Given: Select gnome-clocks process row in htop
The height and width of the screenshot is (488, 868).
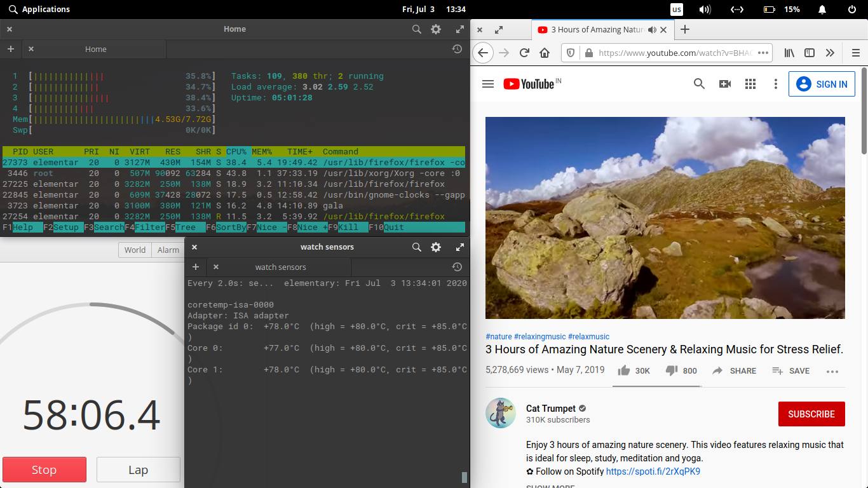Looking at the screenshot, I should (234, 195).
